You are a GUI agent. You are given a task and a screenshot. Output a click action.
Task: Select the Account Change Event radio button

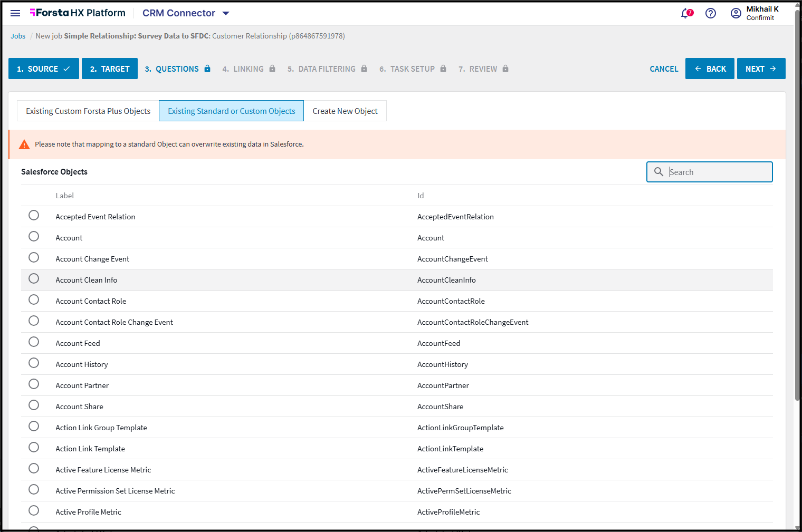34,257
